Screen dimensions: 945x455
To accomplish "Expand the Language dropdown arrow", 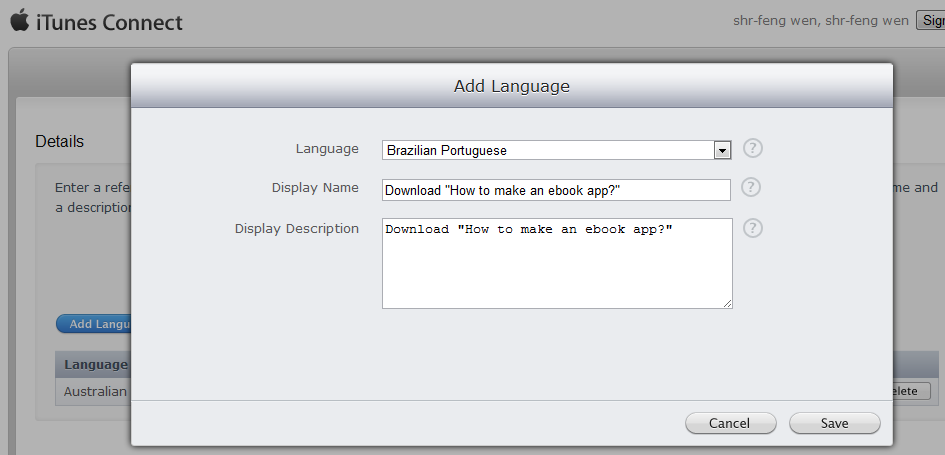I will [722, 151].
